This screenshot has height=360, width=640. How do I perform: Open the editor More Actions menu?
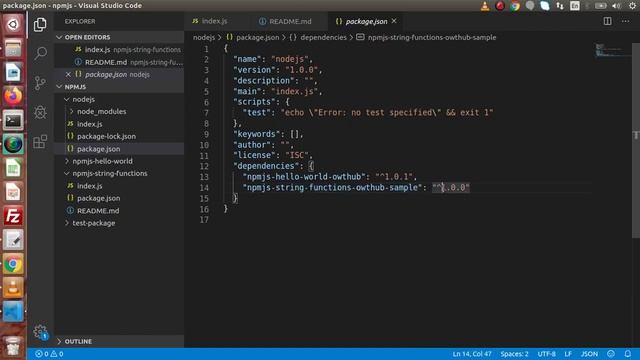pos(625,21)
